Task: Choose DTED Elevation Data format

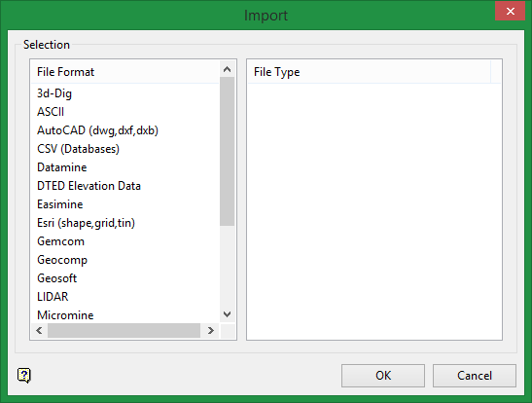Action: (89, 186)
